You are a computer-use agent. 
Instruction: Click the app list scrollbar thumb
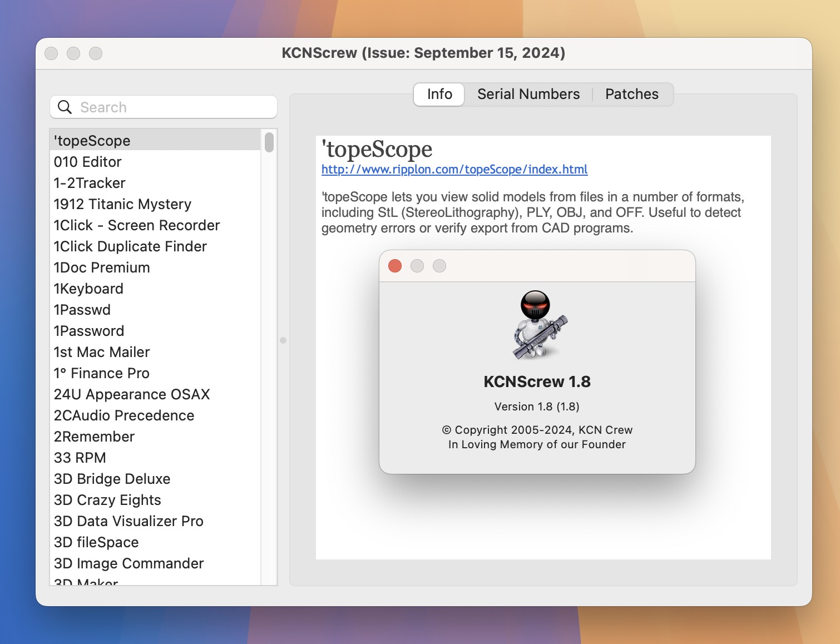coord(269,142)
